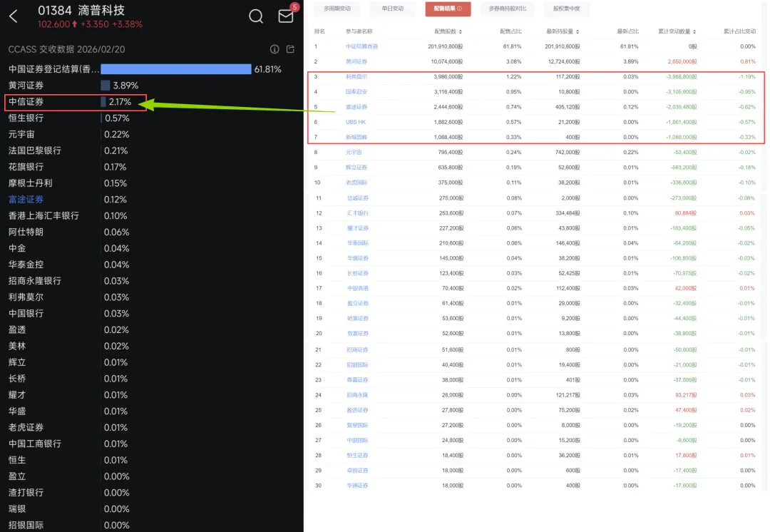Click the -3,868,800股 cumulative change cell

click(682, 76)
